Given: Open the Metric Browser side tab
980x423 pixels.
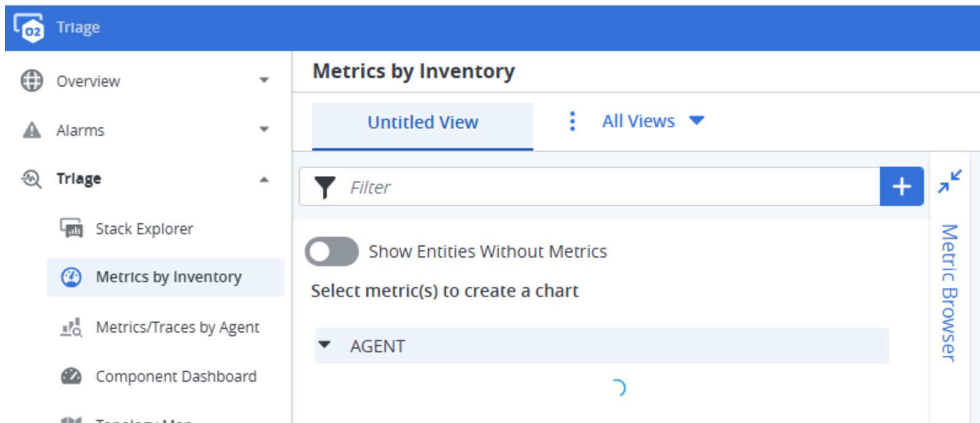Looking at the screenshot, I should click(949, 292).
